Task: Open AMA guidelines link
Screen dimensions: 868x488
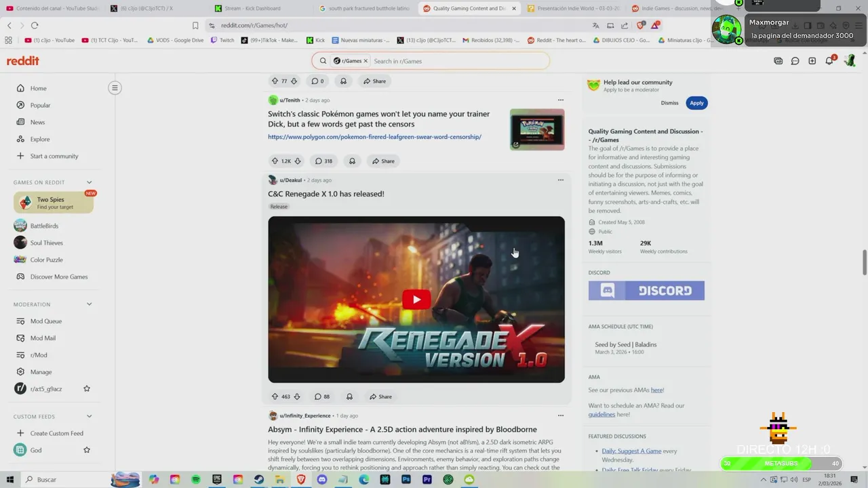Action: point(601,414)
